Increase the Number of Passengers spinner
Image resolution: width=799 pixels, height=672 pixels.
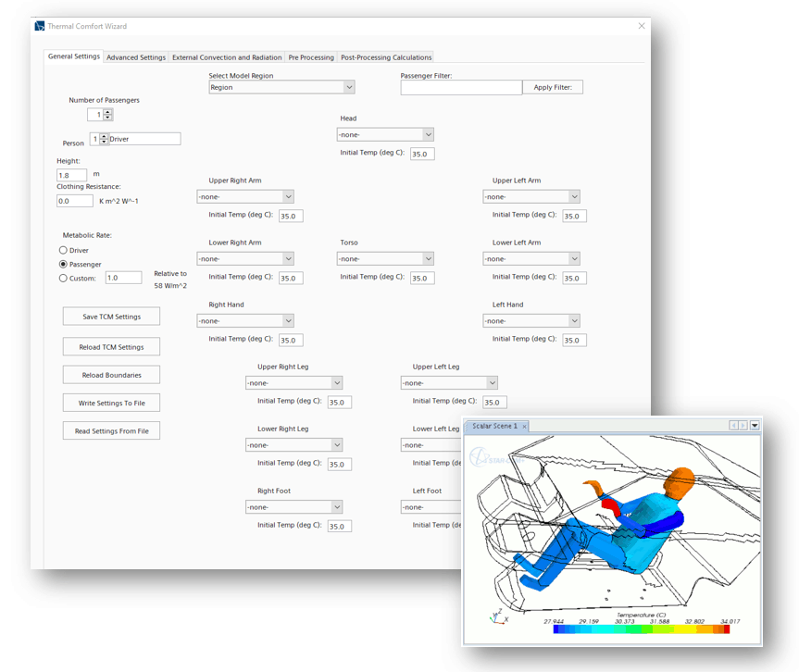point(108,112)
